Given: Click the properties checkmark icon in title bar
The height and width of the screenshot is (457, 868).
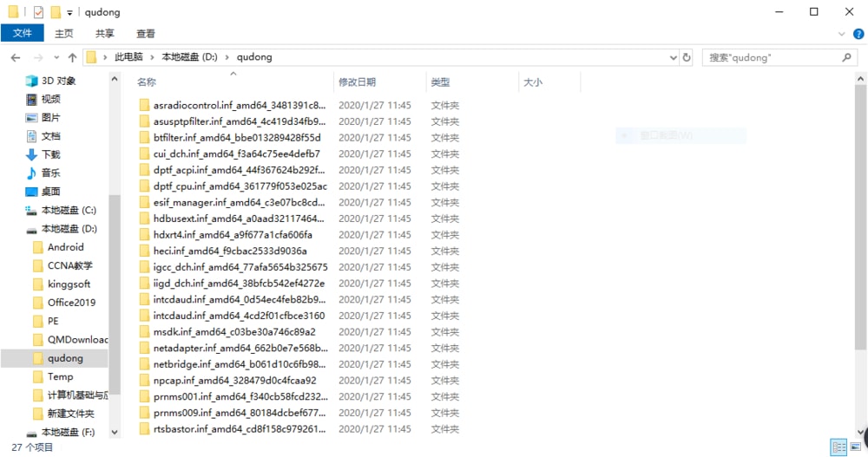Looking at the screenshot, I should click(38, 11).
